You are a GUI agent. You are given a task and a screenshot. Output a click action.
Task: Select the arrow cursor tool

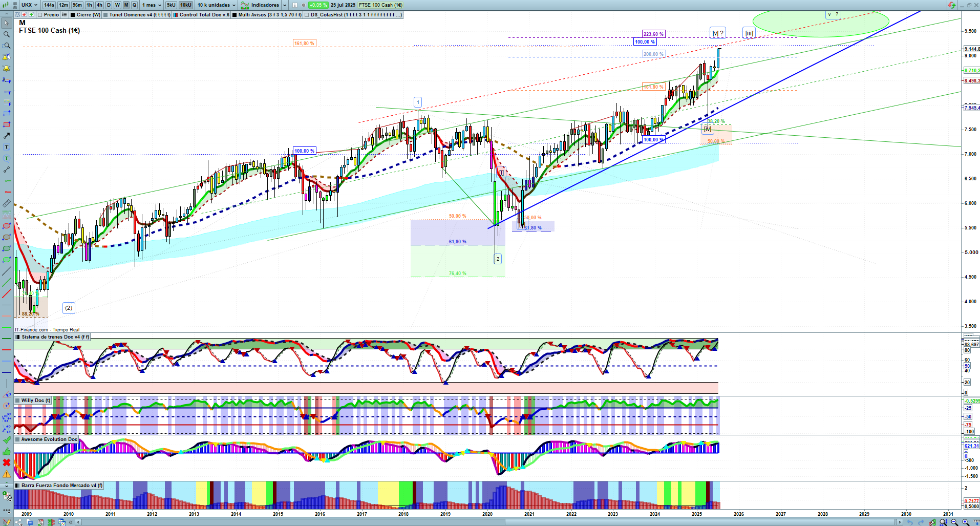click(7, 23)
